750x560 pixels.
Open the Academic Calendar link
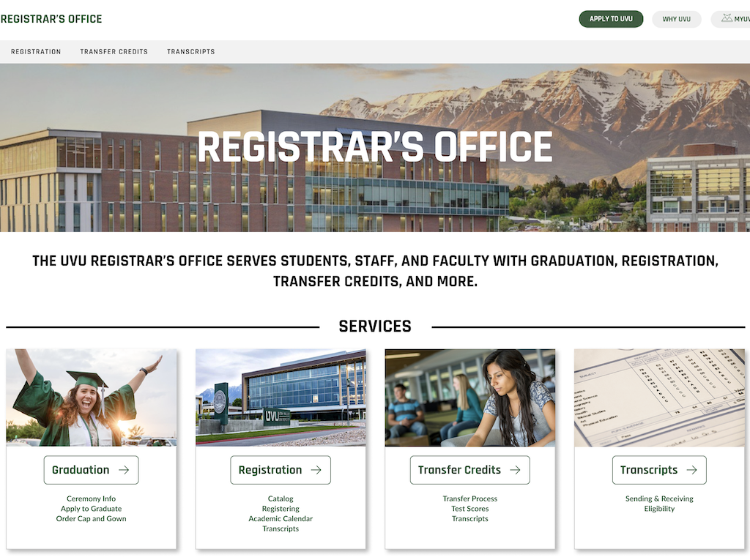click(281, 519)
